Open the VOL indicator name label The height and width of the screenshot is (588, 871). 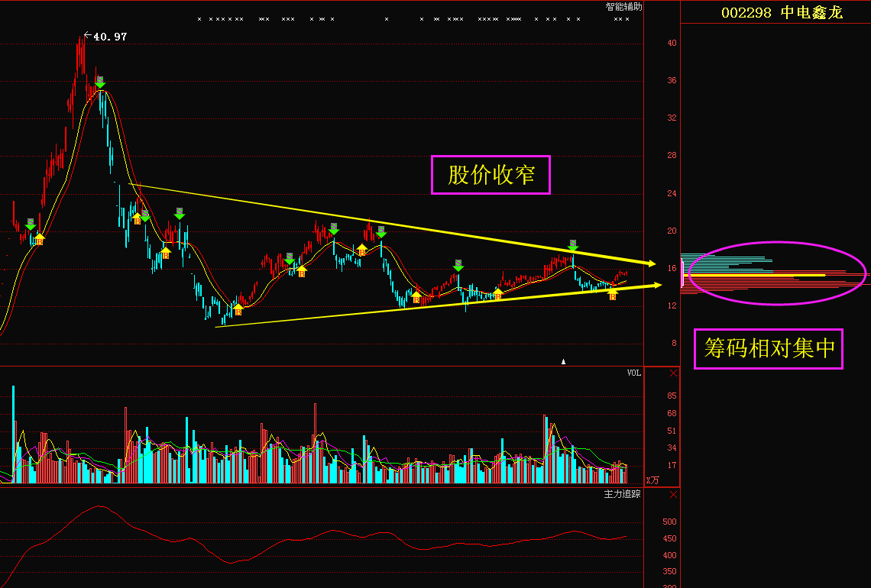click(634, 373)
